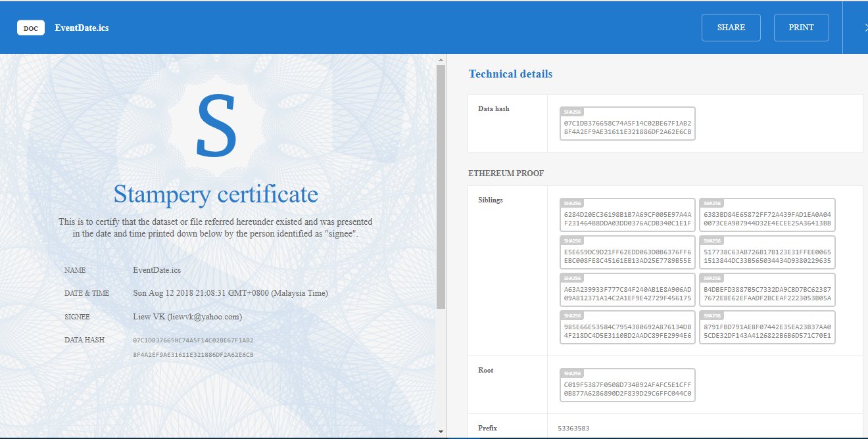Print the certificate with PRINT button
The image size is (868, 439).
click(802, 28)
